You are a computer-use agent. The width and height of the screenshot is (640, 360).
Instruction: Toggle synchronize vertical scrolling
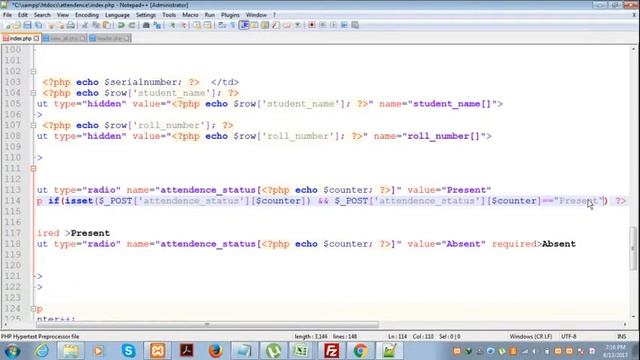pos(197,25)
